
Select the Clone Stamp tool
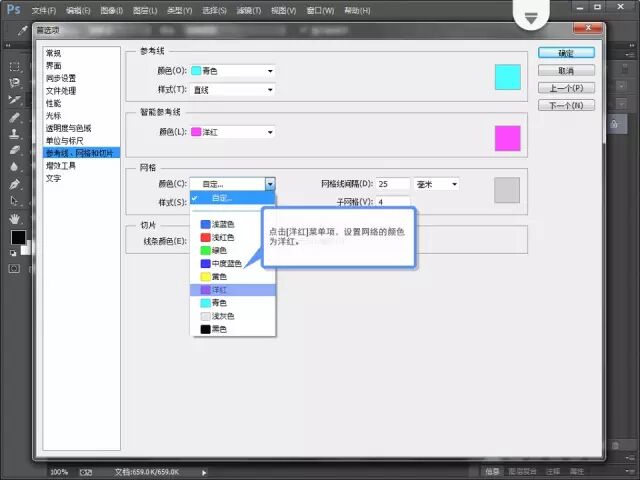pos(15,133)
